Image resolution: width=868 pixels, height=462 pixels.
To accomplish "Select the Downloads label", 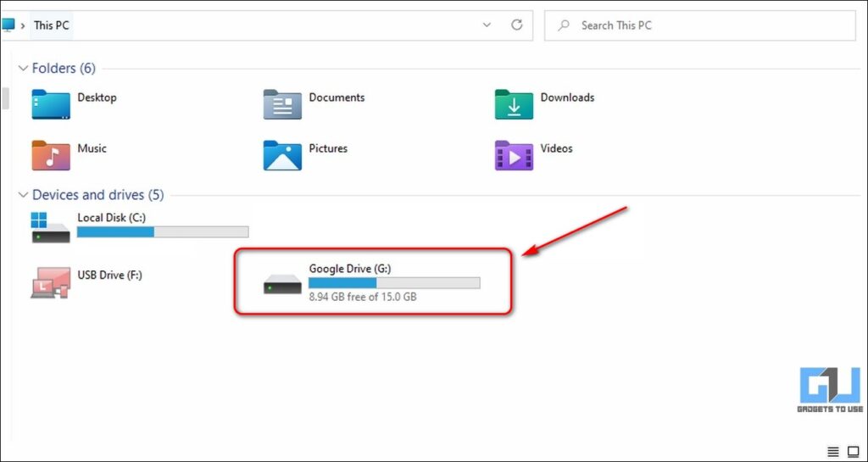I will (567, 97).
